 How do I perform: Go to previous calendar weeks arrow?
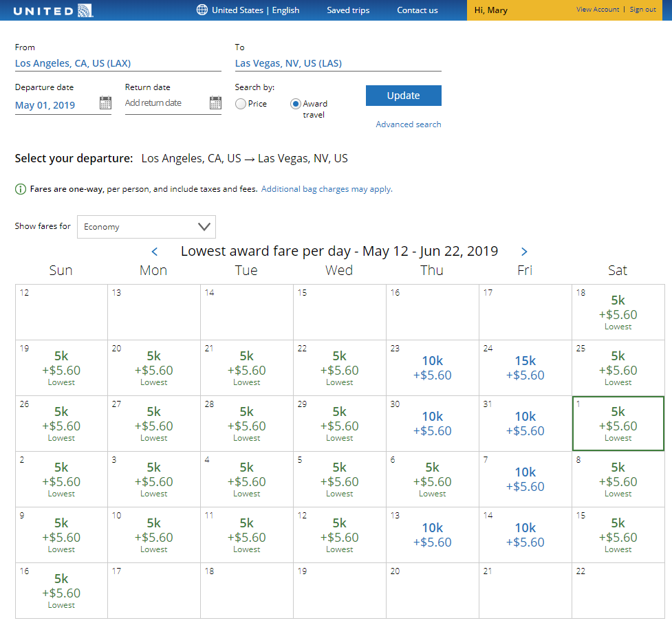(155, 252)
